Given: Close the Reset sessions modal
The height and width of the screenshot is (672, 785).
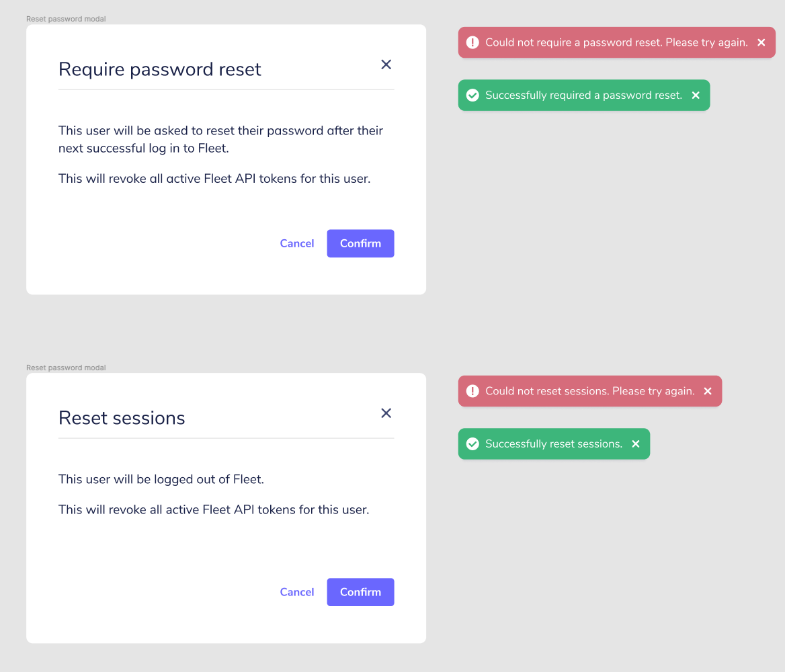Looking at the screenshot, I should pyautogui.click(x=386, y=413).
